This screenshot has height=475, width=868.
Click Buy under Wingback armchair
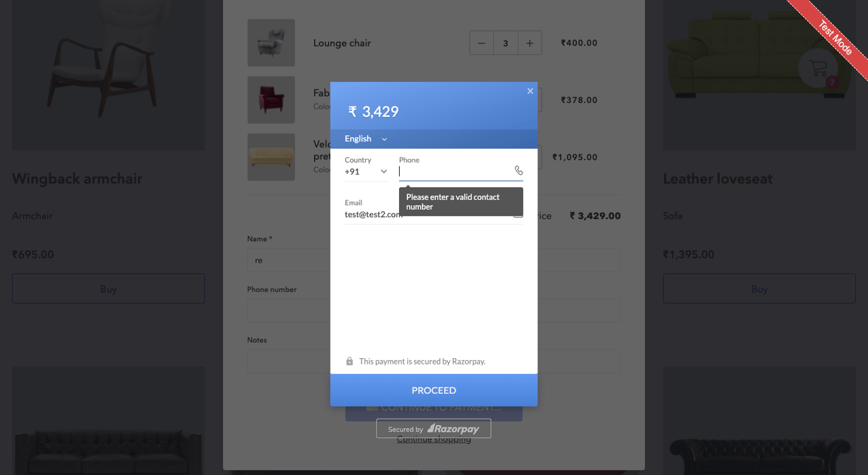pyautogui.click(x=109, y=288)
